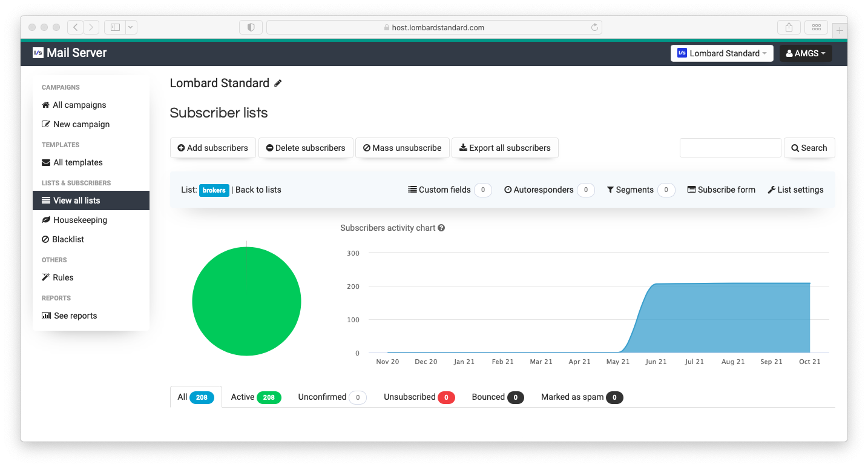Click the Export all subscribers button

coord(505,148)
